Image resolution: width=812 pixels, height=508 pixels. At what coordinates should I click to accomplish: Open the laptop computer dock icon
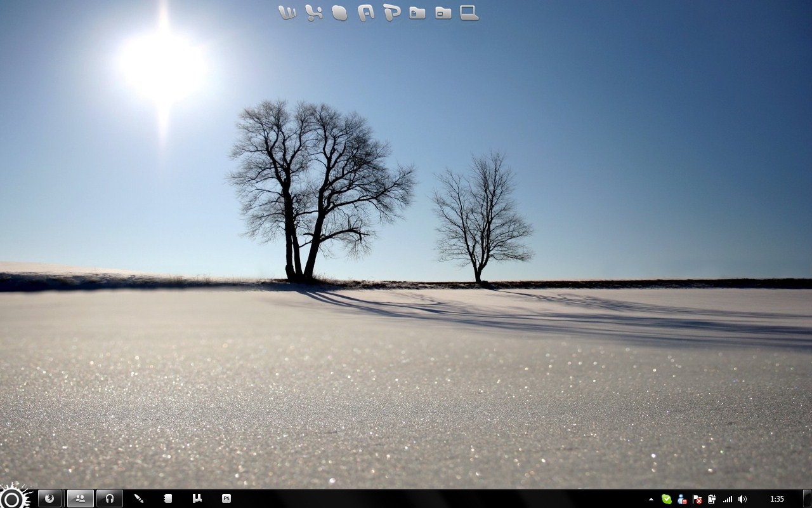tap(469, 13)
